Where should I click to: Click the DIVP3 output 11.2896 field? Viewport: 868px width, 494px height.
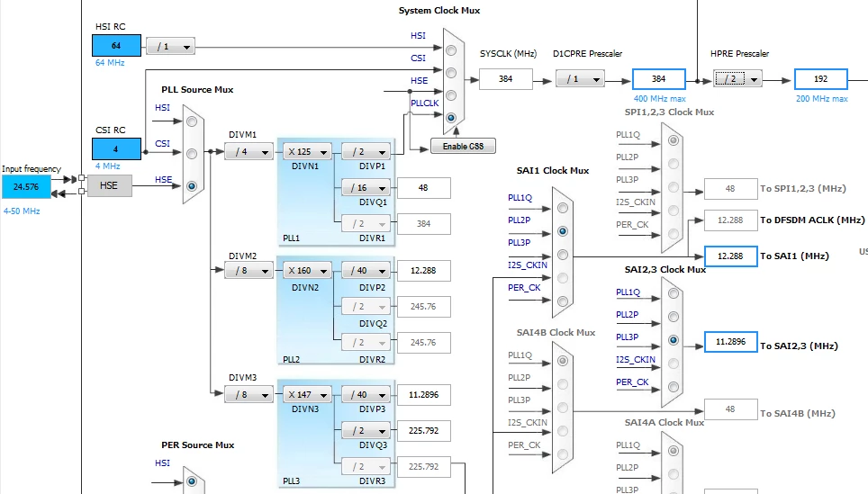423,395
